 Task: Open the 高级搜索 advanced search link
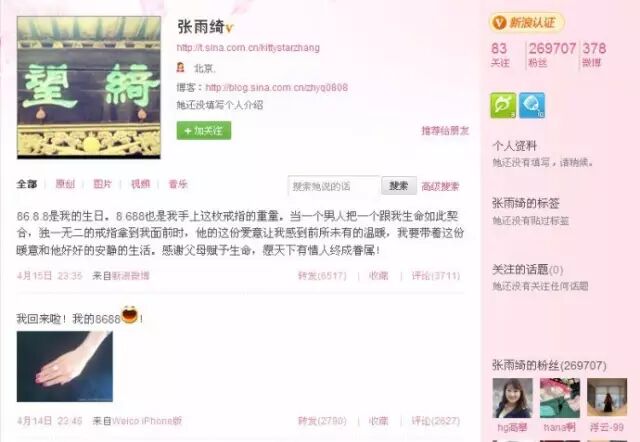click(440, 187)
